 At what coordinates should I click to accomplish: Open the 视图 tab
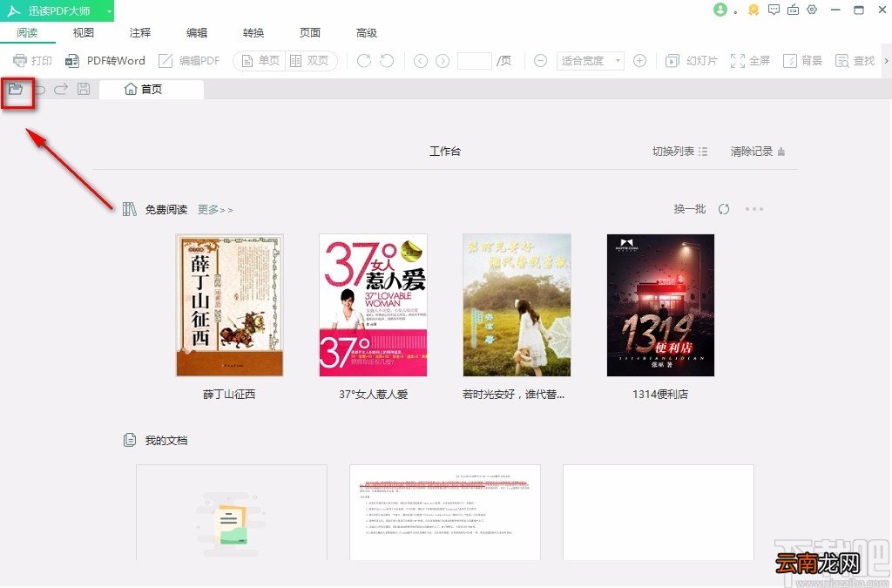(83, 32)
